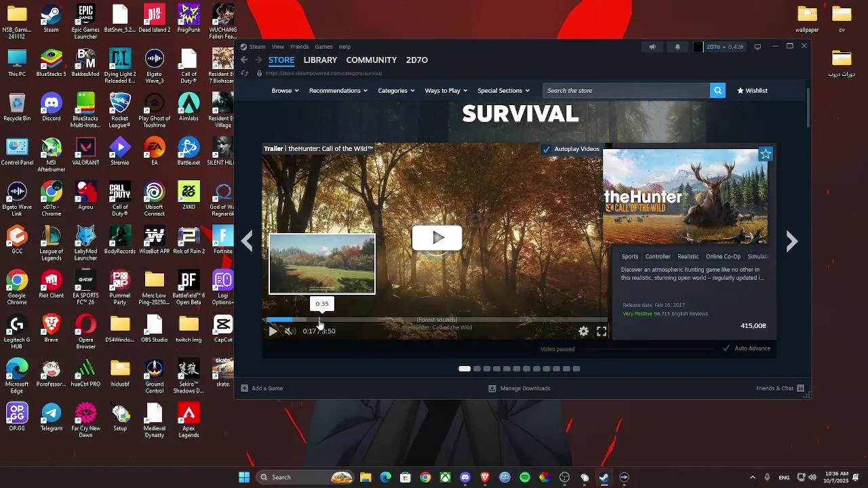Expand Recommendations dropdown menu
The width and height of the screenshot is (868, 488).
pos(338,90)
